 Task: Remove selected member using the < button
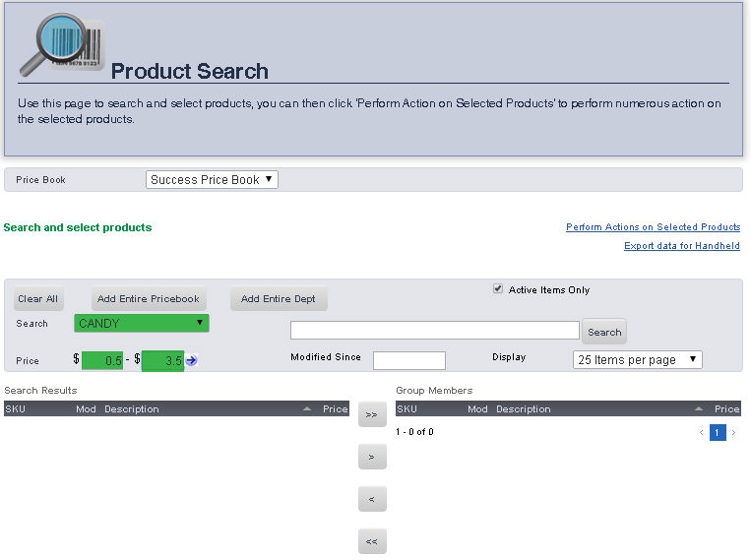(x=371, y=499)
